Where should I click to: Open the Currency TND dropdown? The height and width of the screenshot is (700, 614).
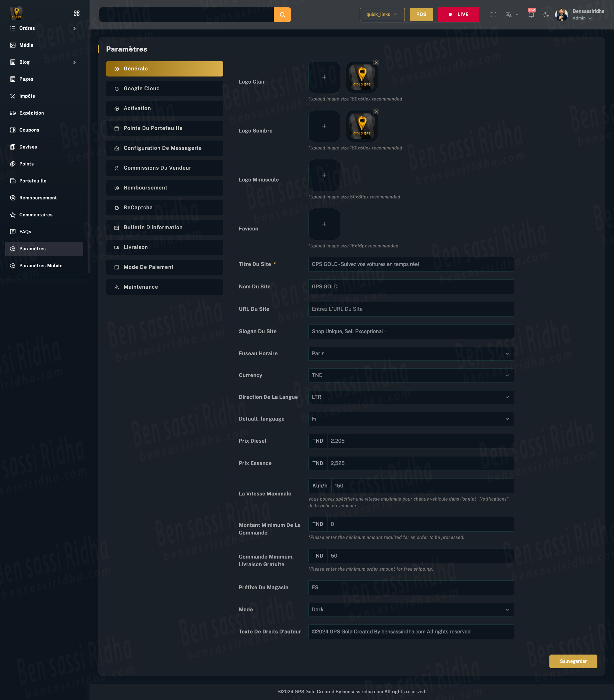(411, 375)
